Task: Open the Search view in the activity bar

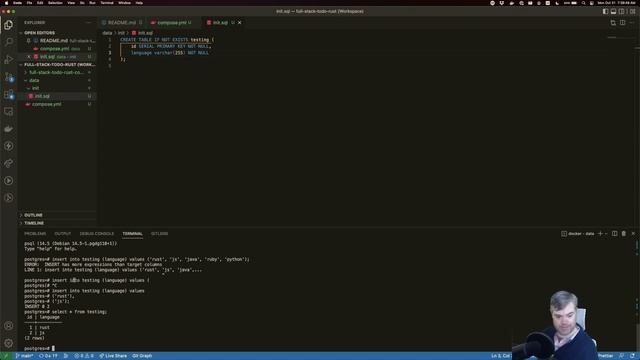Action: (9, 42)
